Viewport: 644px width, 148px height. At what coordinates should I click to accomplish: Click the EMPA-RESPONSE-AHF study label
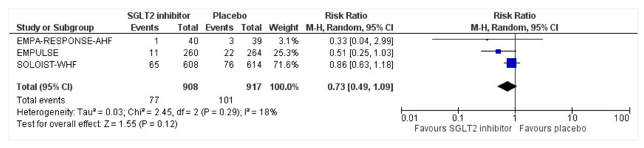(x=64, y=41)
